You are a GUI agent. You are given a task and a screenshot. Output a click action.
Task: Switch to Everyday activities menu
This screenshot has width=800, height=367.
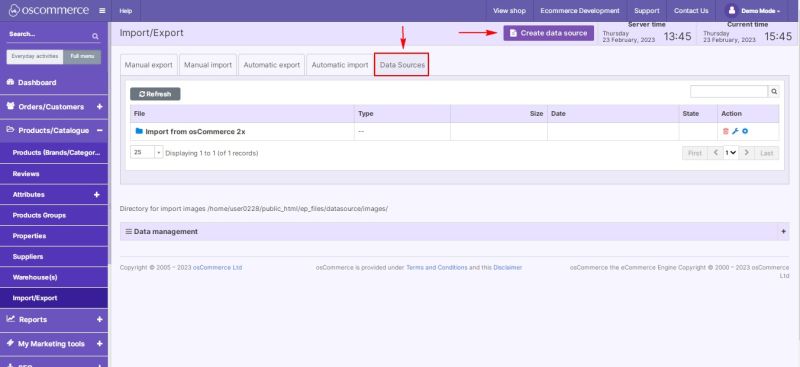point(35,57)
